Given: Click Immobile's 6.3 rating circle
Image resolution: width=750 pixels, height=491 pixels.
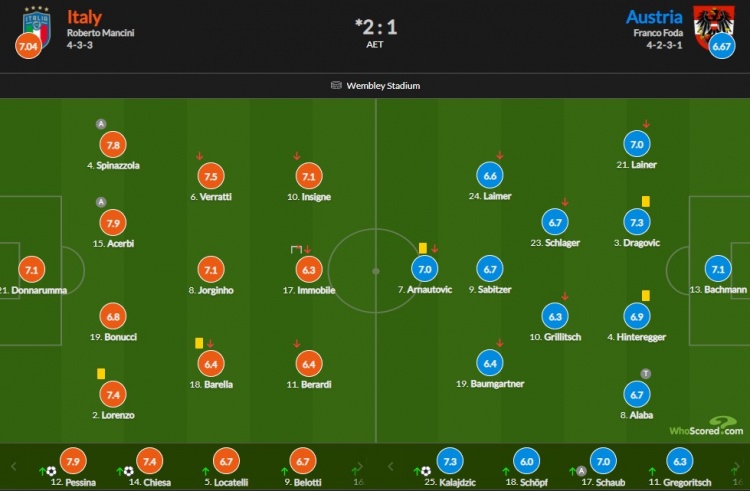Looking at the screenshot, I should click(x=309, y=270).
